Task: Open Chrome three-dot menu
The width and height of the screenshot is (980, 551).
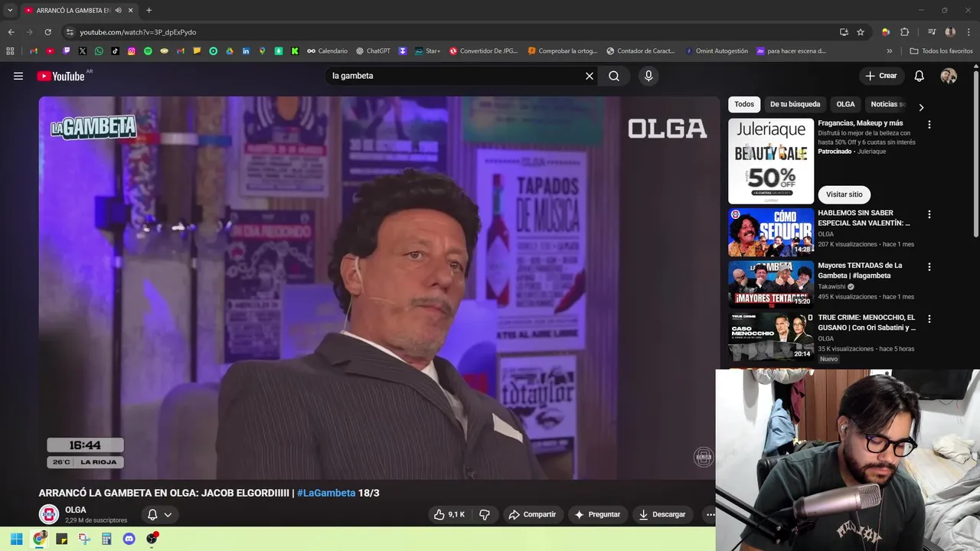Action: 969,32
